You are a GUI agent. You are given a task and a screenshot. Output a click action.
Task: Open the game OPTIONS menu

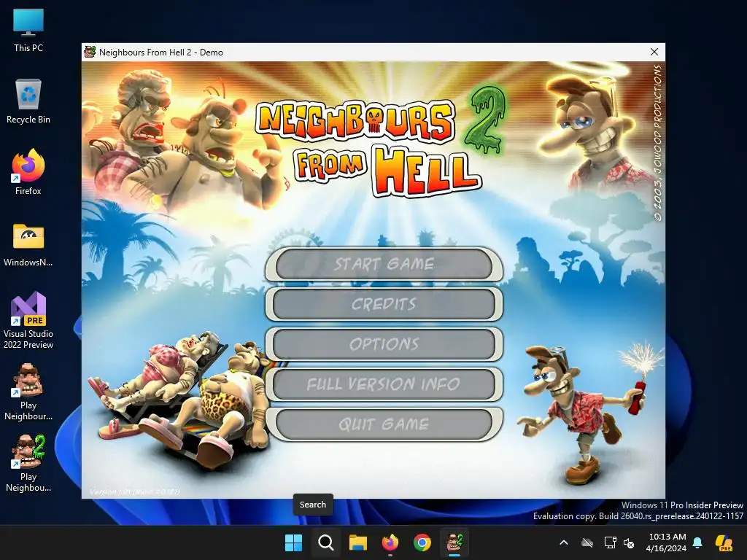coord(384,344)
